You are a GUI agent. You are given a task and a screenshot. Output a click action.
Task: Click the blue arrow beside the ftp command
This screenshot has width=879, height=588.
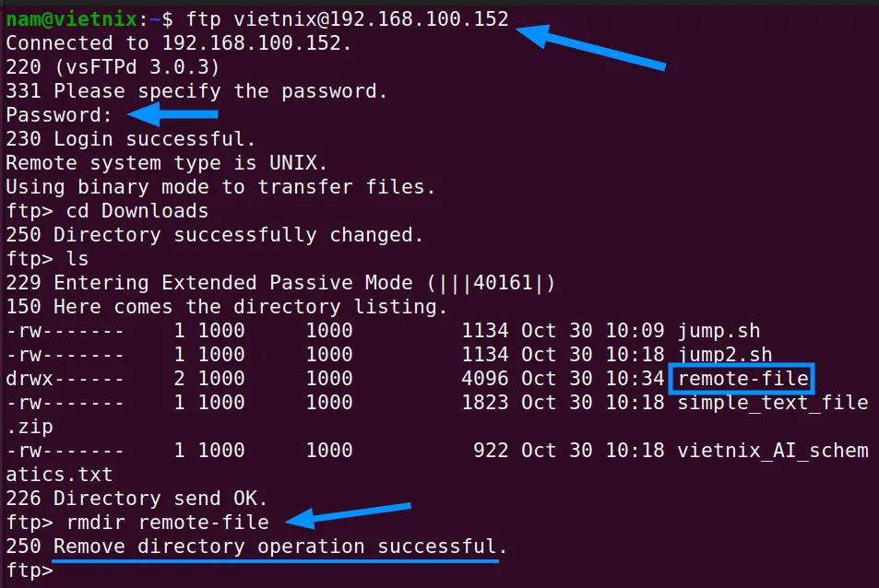click(590, 47)
